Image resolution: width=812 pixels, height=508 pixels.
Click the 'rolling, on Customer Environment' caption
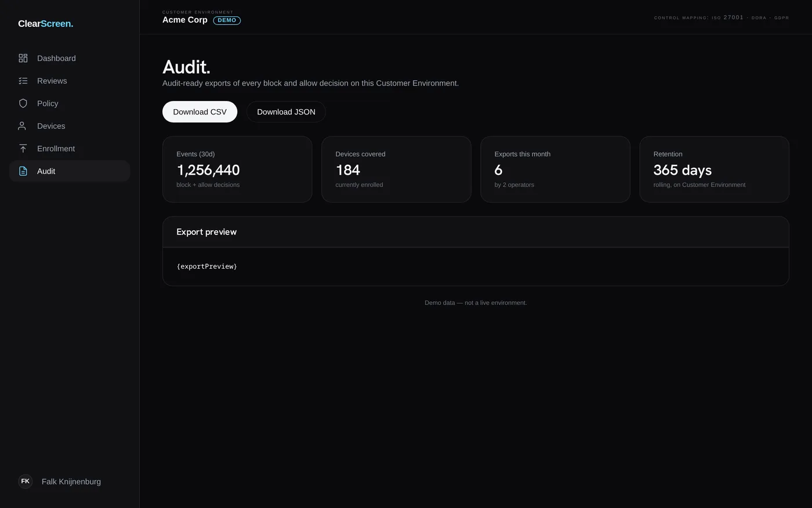(x=699, y=185)
